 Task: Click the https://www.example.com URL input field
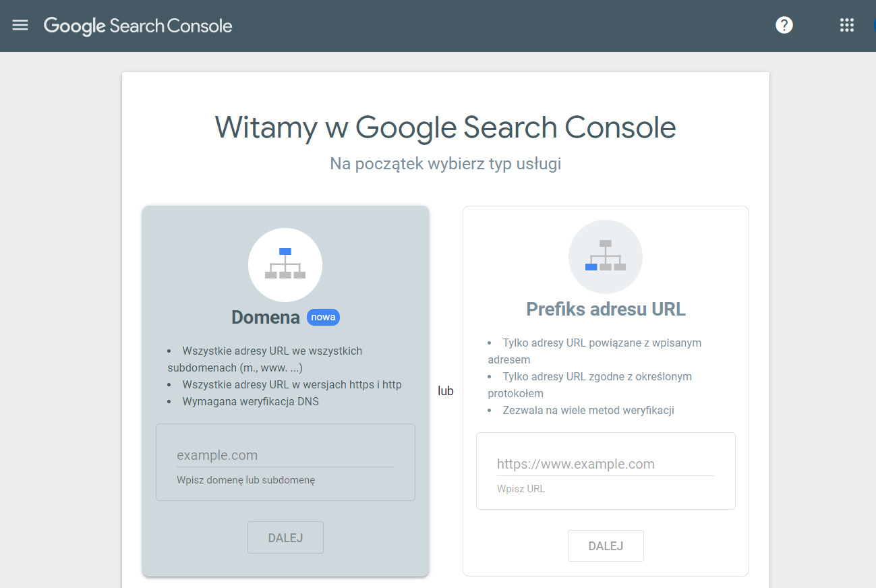tap(605, 464)
